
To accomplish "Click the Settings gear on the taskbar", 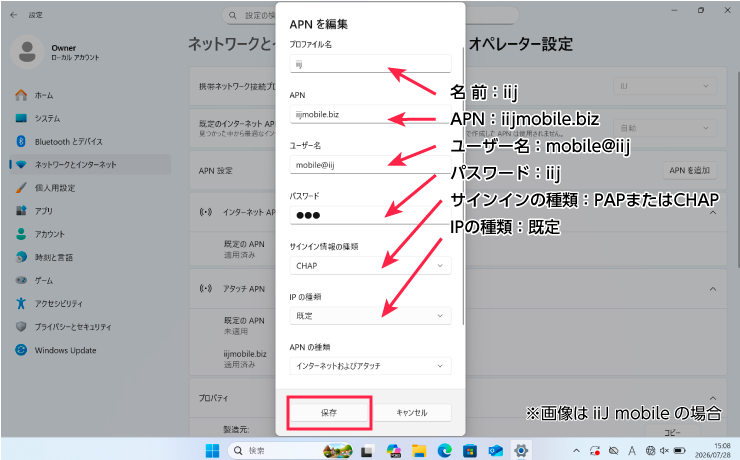I will [521, 451].
